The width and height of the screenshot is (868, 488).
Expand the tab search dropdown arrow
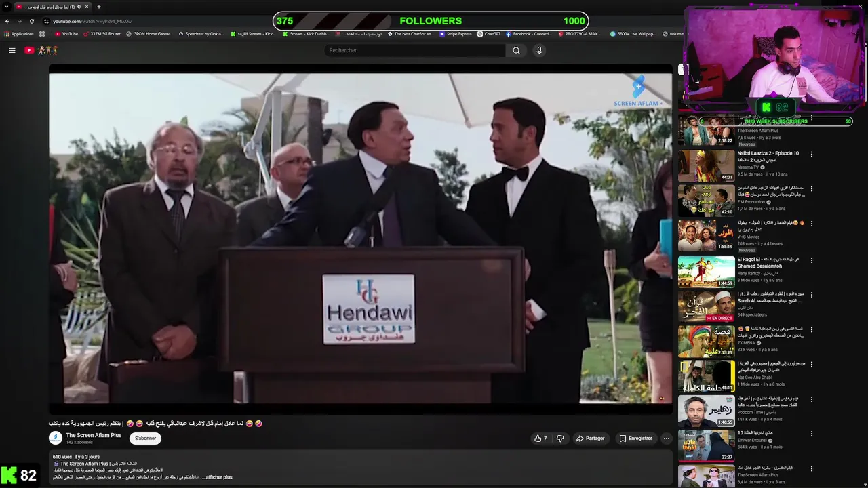click(x=7, y=7)
